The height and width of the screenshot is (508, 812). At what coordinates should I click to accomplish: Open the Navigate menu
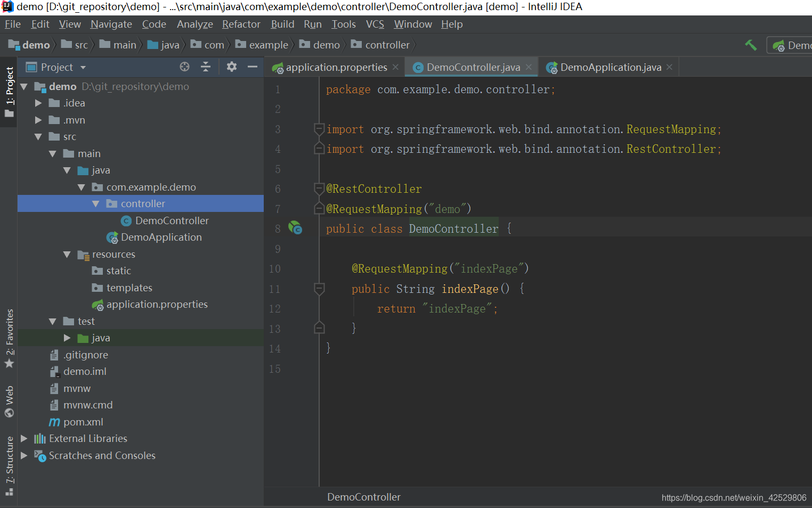pos(111,24)
